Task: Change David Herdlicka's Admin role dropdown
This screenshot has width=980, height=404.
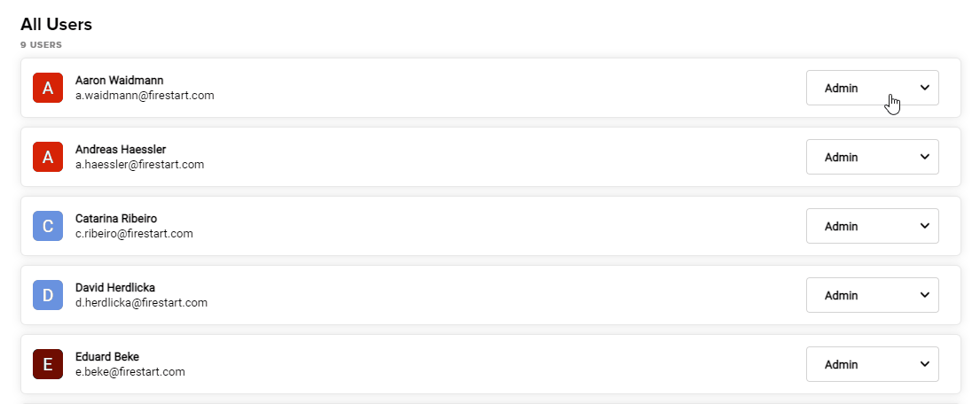Action: point(872,295)
